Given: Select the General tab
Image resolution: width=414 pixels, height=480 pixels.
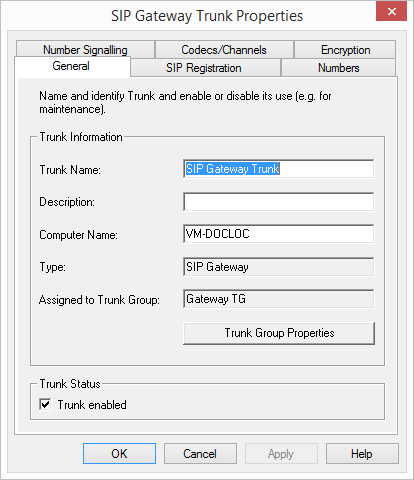Looking at the screenshot, I should tap(72, 66).
